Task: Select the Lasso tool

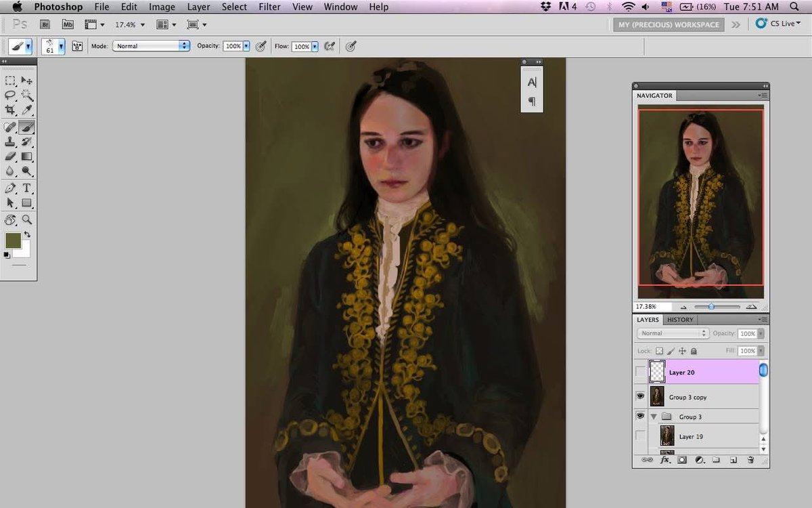Action: click(x=10, y=96)
